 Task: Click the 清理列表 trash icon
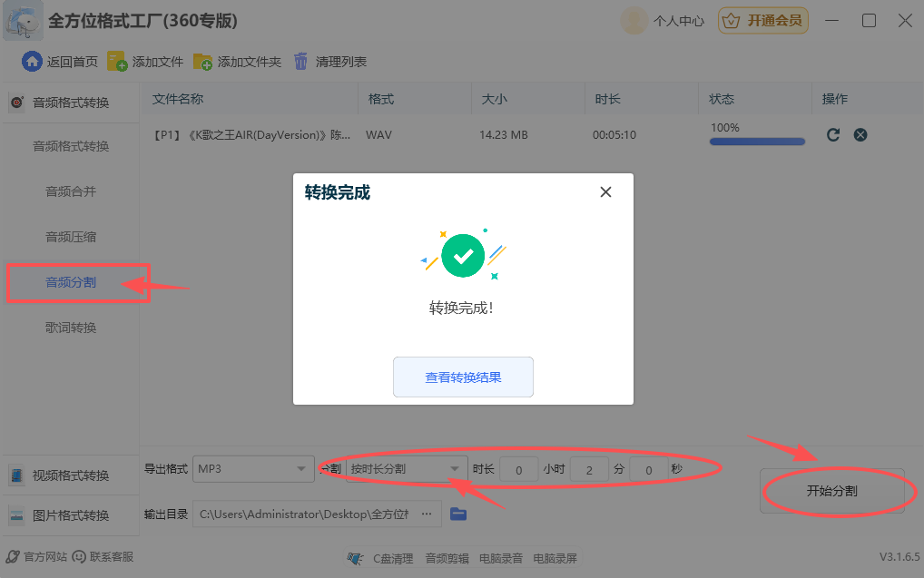300,62
